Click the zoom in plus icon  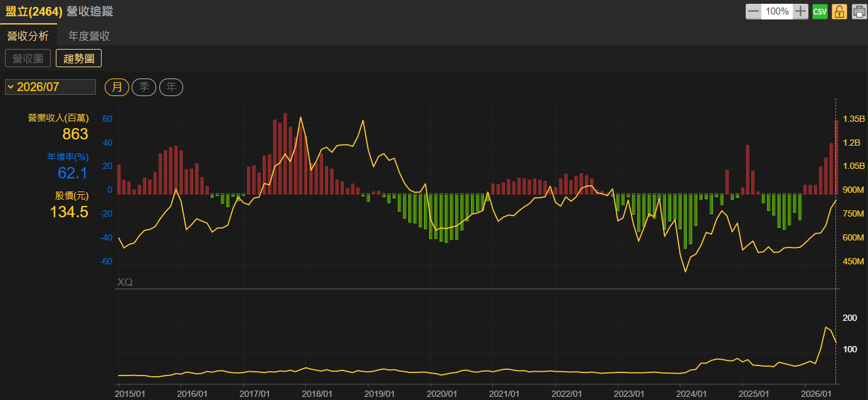click(801, 11)
